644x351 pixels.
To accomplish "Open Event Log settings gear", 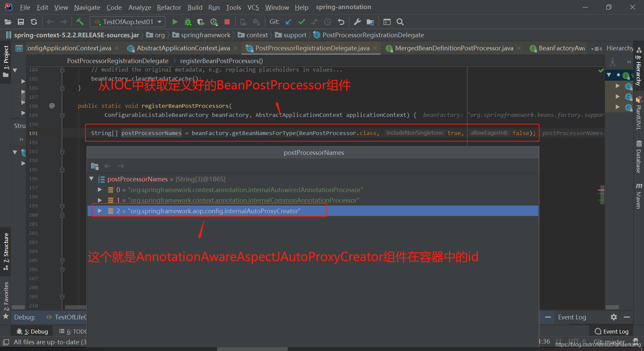I will tap(614, 317).
